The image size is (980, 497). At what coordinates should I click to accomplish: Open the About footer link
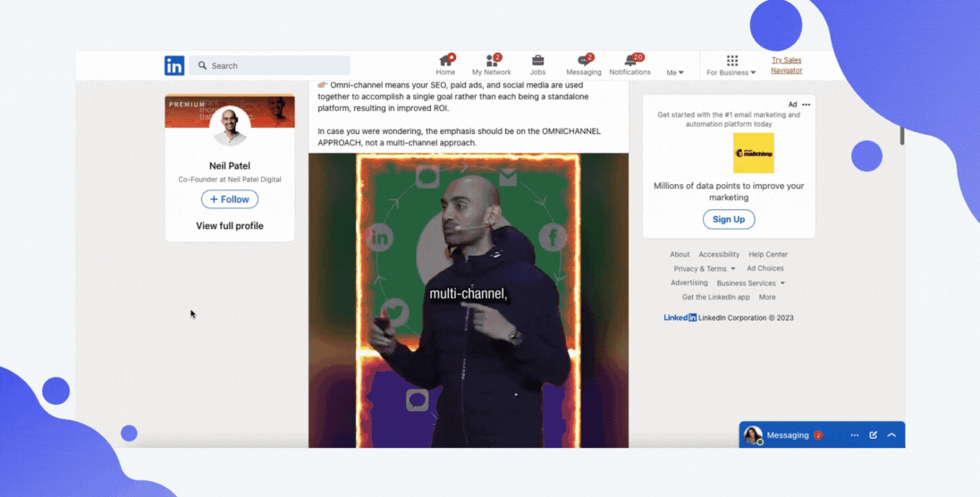680,255
